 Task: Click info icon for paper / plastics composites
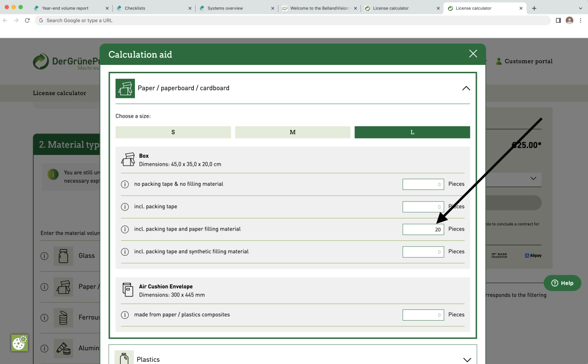click(125, 315)
